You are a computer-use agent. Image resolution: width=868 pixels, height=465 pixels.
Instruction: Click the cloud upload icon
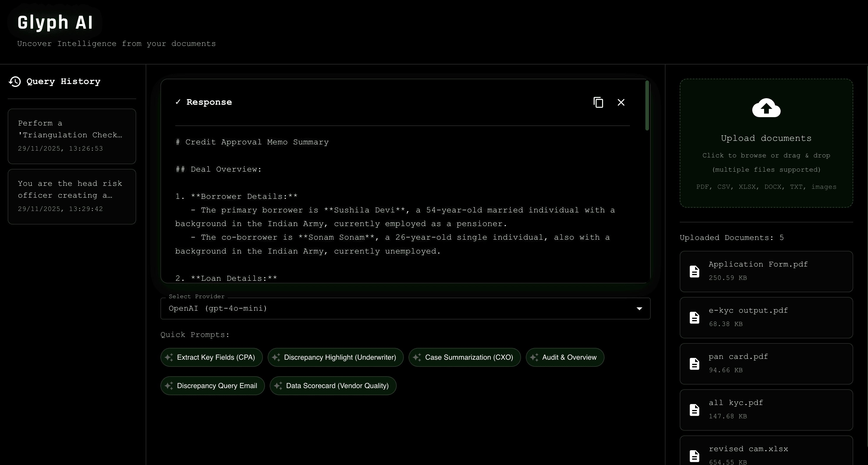(x=766, y=108)
